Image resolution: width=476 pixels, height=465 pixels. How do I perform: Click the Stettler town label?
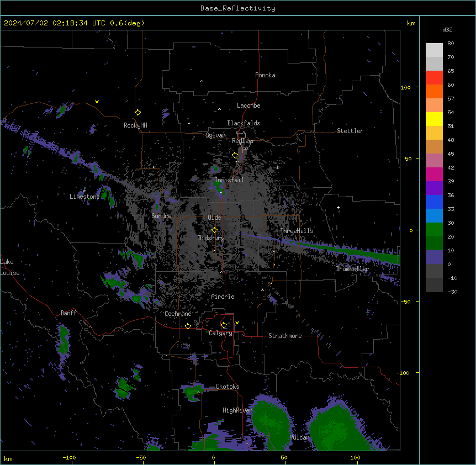(350, 131)
